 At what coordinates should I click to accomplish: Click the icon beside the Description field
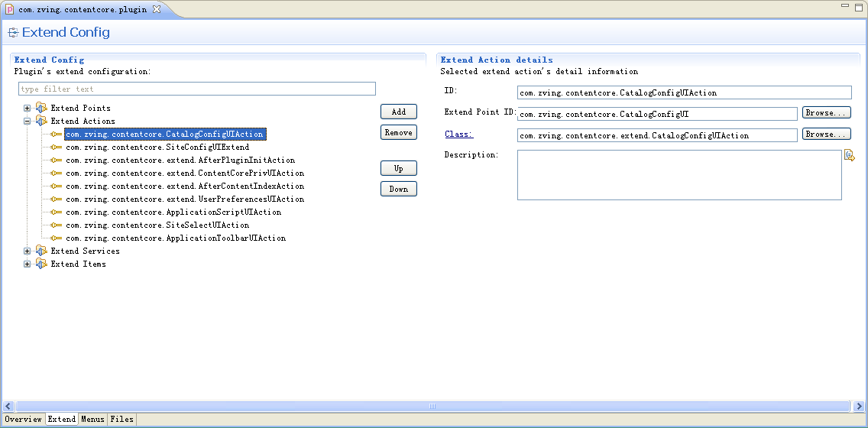click(849, 156)
